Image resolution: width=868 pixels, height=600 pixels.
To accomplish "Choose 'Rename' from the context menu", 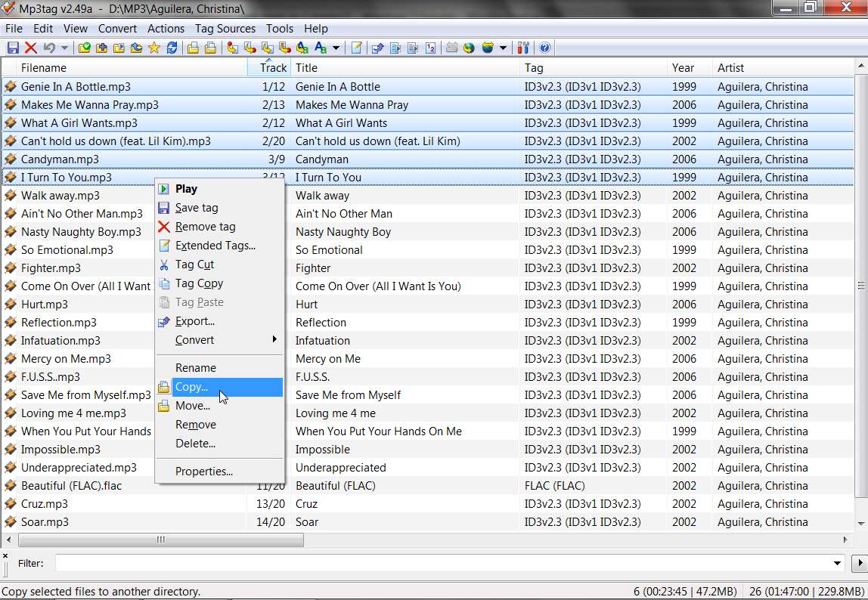I will click(220, 368).
